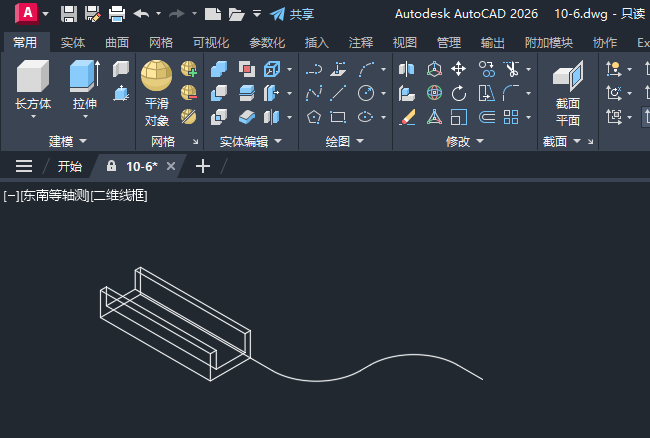This screenshot has width=650, height=438.
Task: Switch to the Visualize (可视化) ribbon tab
Action: [x=211, y=42]
